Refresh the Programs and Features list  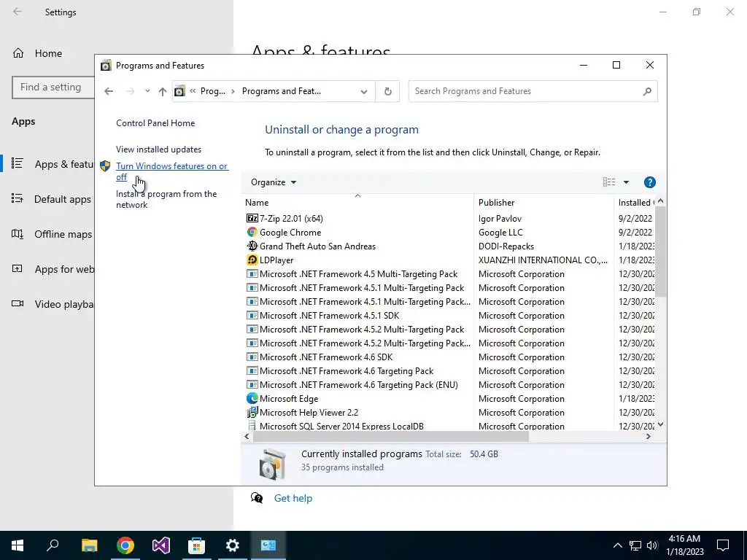388,91
